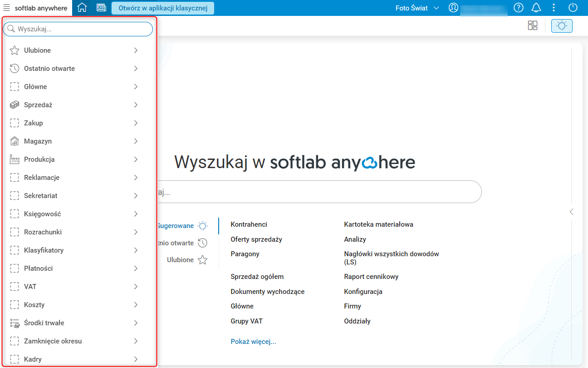Open the Firmy link
This screenshot has height=368, width=588.
(x=353, y=306)
